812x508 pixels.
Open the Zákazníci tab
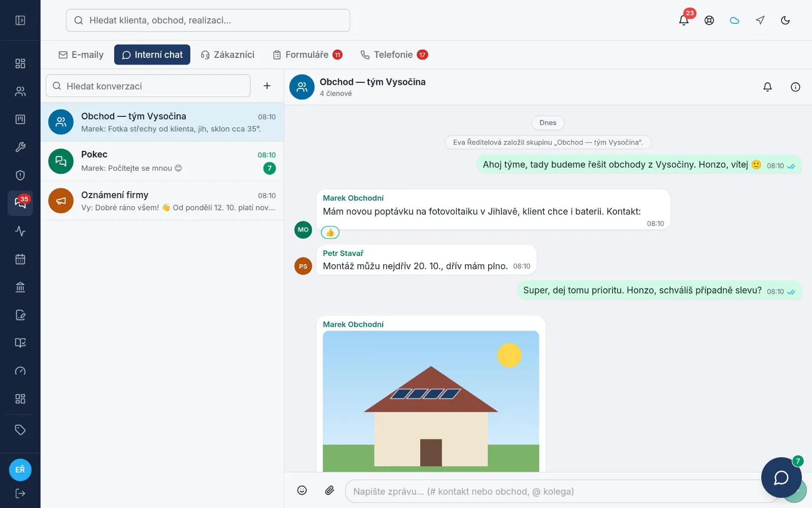tap(227, 55)
